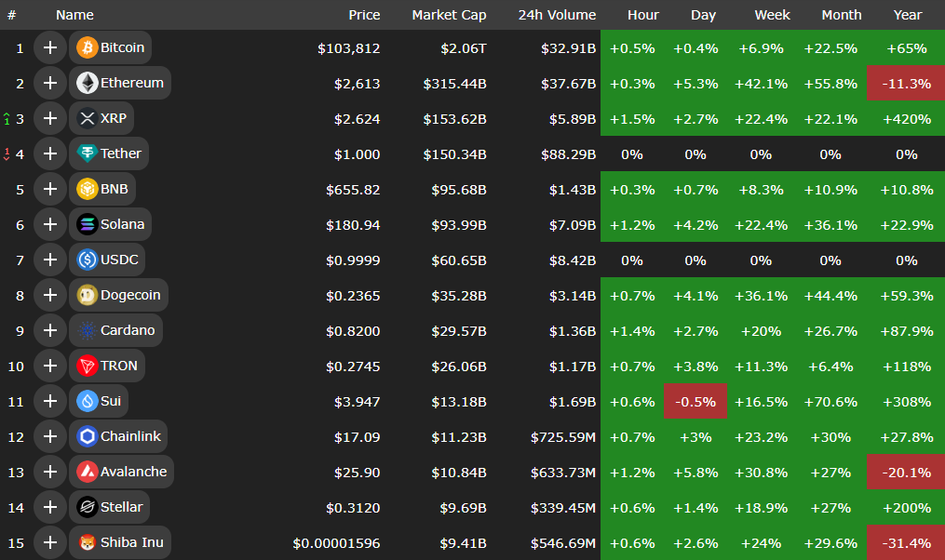Click Avalanche's -20.1% year cell
Screen dimensions: 945x560
pos(906,472)
